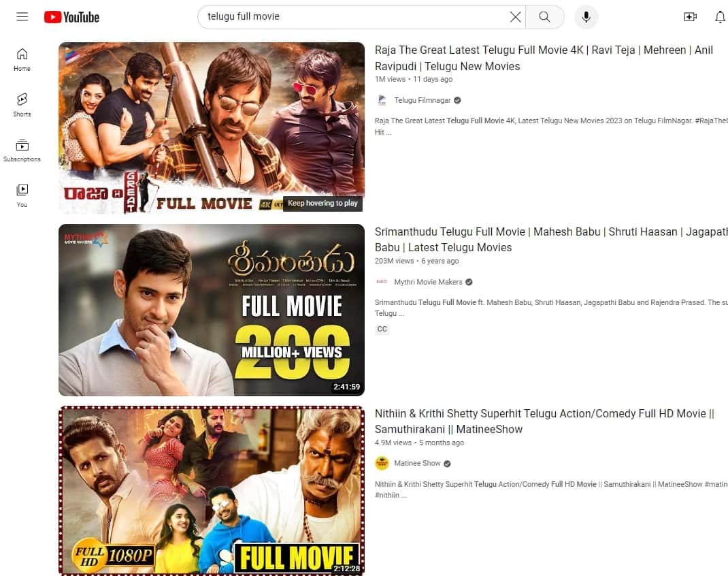The image size is (728, 576).
Task: Click the CC badge under Srimanthudu
Action: pos(382,329)
